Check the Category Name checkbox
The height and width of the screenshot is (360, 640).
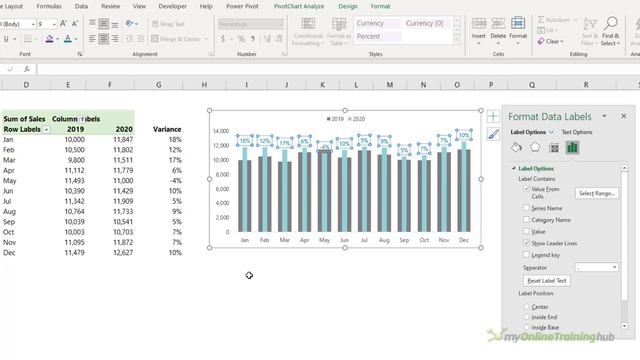526,220
